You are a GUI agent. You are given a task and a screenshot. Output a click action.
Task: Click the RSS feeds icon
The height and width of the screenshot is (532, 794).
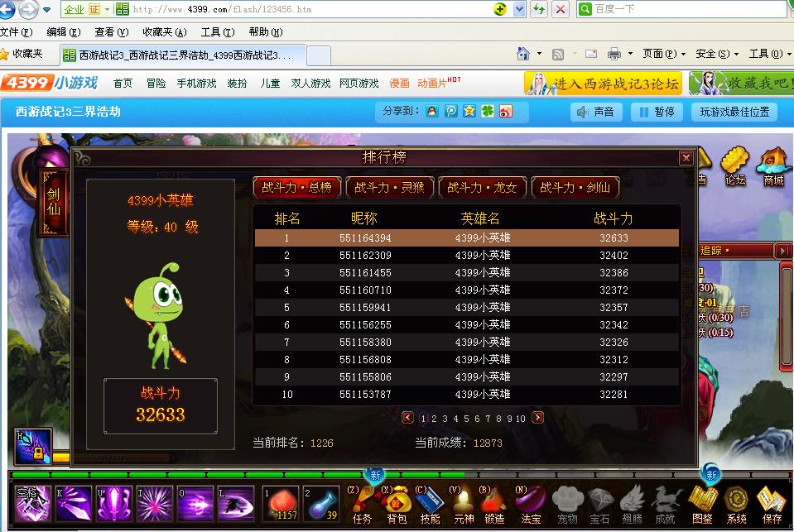558,54
